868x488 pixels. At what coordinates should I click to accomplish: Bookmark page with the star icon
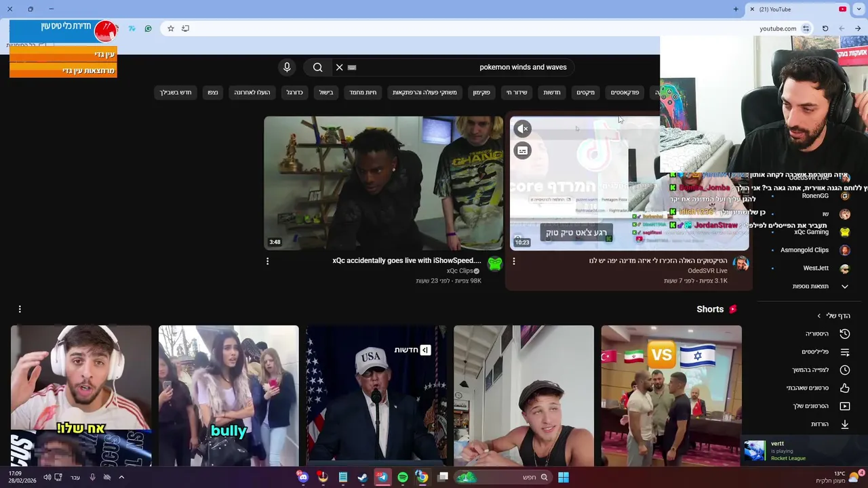pos(171,28)
